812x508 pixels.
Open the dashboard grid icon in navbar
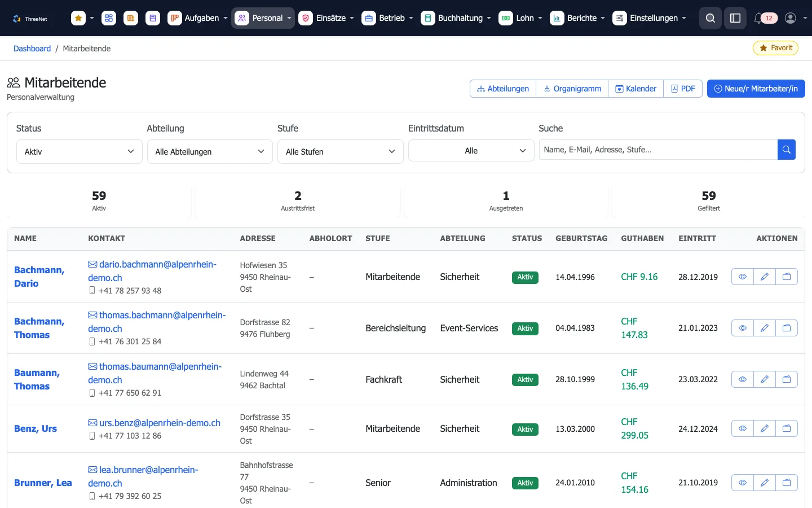pyautogui.click(x=109, y=18)
